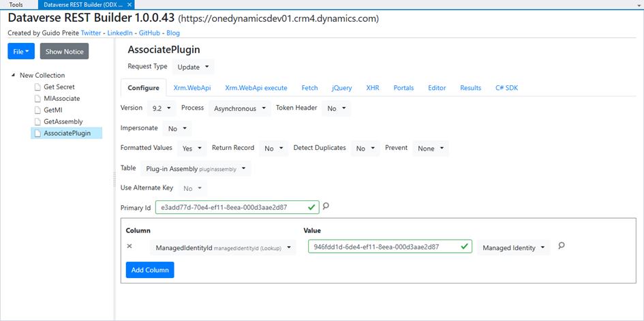Click the file icon of AssociatePlugin
The height and width of the screenshot is (321, 644).
pyautogui.click(x=37, y=133)
